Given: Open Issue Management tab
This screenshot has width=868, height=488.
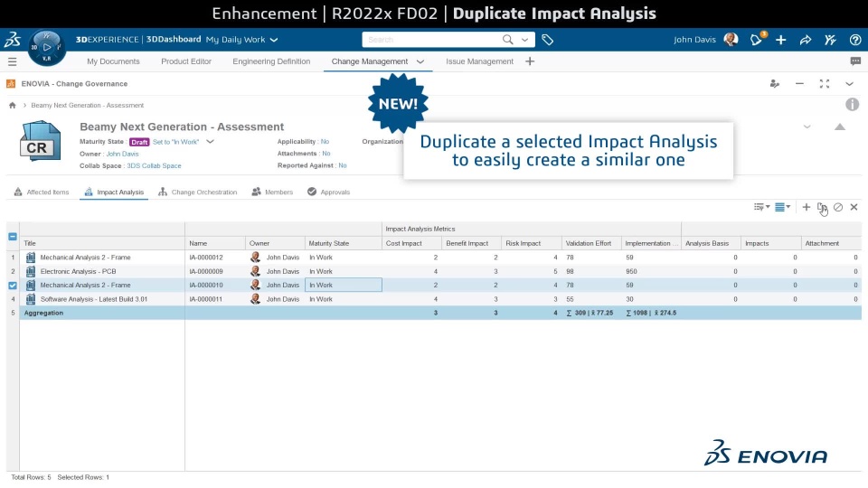Looking at the screenshot, I should (479, 61).
